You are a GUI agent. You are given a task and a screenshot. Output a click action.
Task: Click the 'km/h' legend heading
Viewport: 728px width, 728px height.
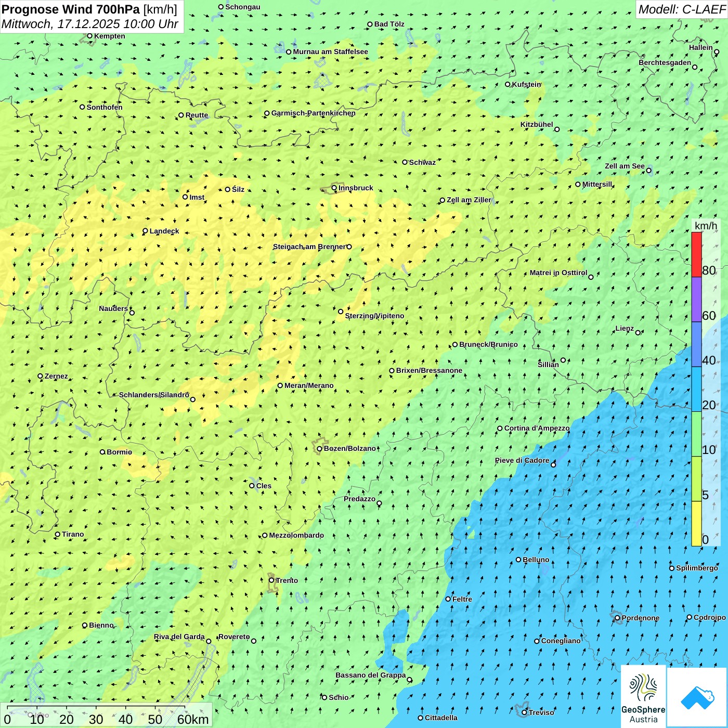[x=706, y=226]
